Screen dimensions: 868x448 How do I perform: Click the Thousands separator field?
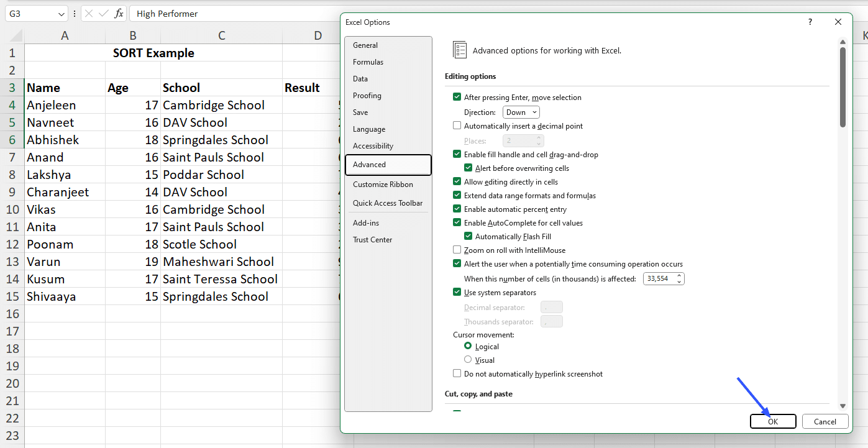click(x=552, y=322)
